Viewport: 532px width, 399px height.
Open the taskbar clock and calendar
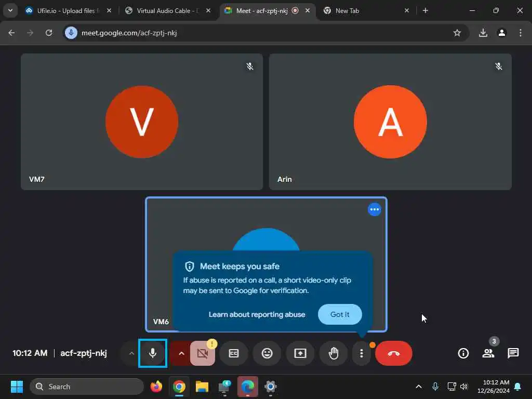coord(494,387)
